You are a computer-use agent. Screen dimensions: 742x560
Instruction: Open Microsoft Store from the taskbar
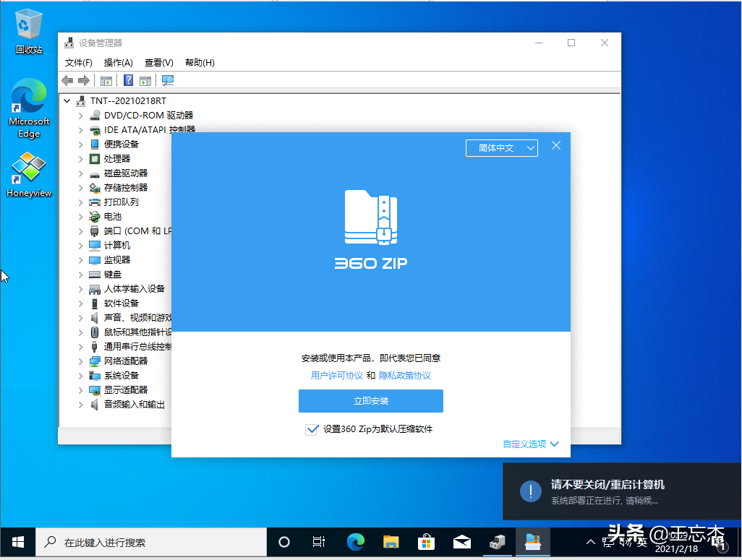point(426,540)
